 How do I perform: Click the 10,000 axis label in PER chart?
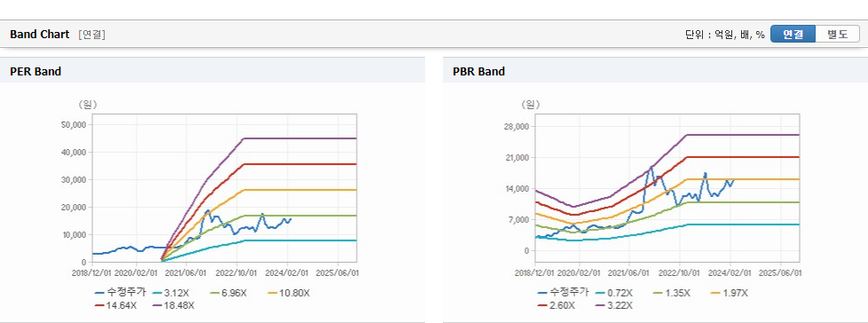(x=74, y=234)
